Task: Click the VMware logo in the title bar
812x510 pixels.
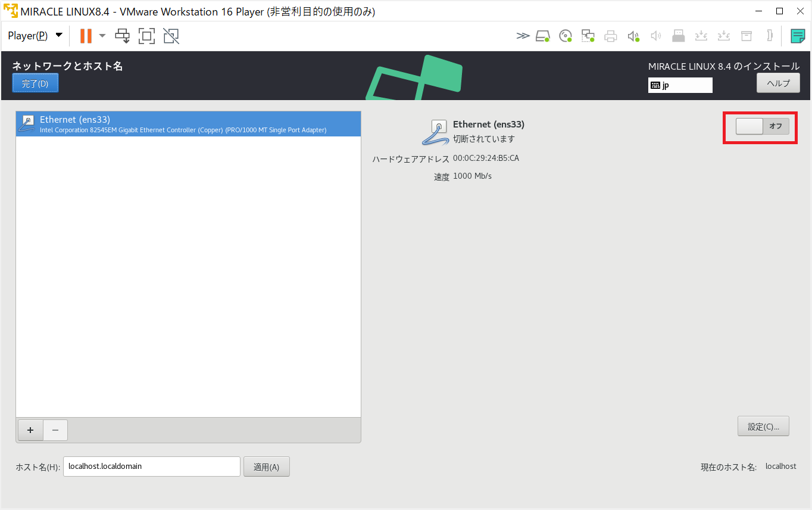Action: [10, 11]
